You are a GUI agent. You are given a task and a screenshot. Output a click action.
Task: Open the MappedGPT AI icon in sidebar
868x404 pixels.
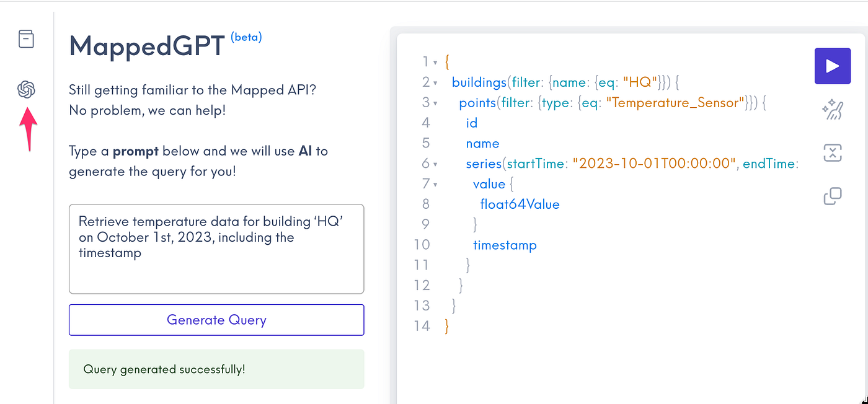point(26,90)
